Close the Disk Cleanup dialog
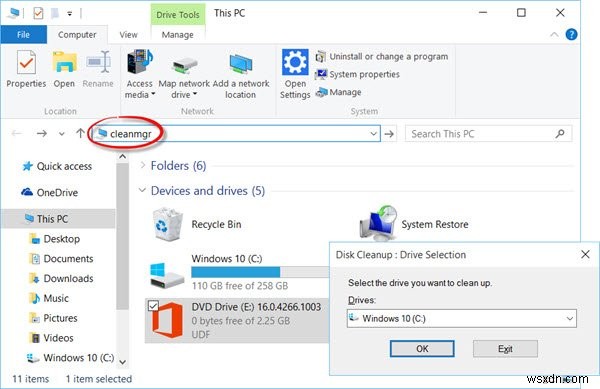The width and height of the screenshot is (600, 389). [x=585, y=254]
